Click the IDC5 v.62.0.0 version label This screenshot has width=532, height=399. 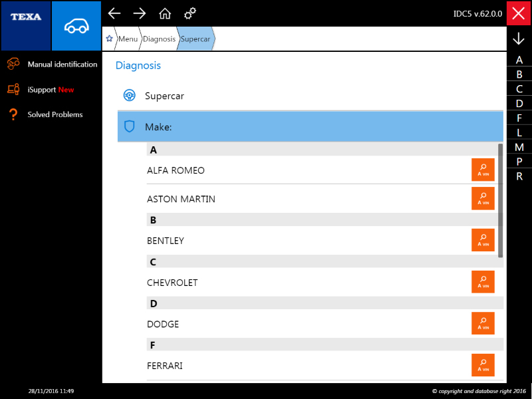(477, 13)
